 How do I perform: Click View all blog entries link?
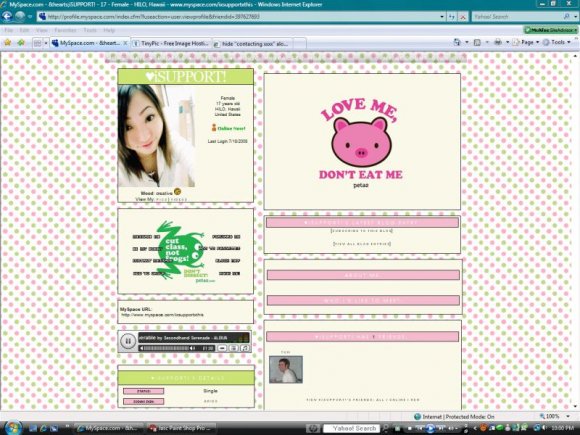pos(362,244)
